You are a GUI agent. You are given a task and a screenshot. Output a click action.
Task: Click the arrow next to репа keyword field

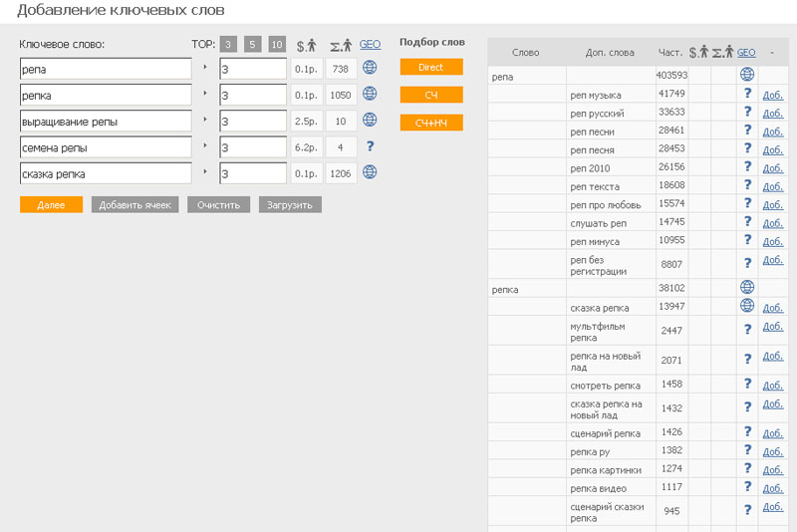[x=205, y=67]
